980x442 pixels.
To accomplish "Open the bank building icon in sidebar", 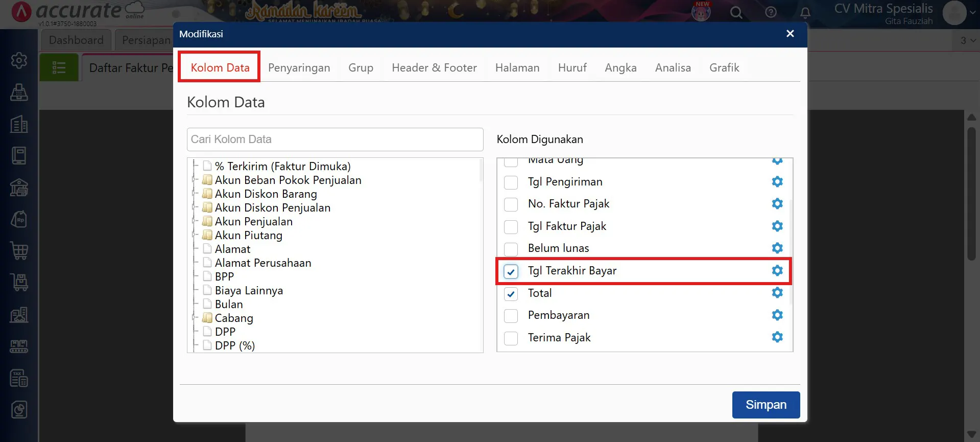I will (x=19, y=188).
